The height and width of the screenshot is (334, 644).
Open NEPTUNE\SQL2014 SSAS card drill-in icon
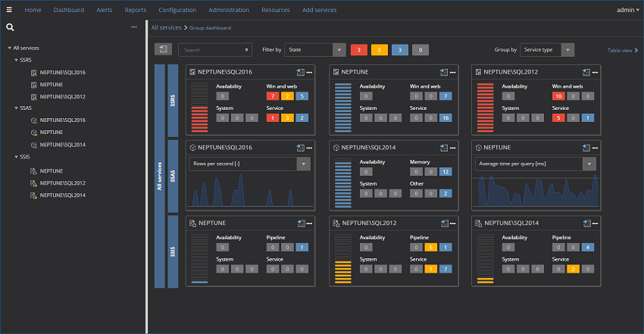tap(444, 148)
